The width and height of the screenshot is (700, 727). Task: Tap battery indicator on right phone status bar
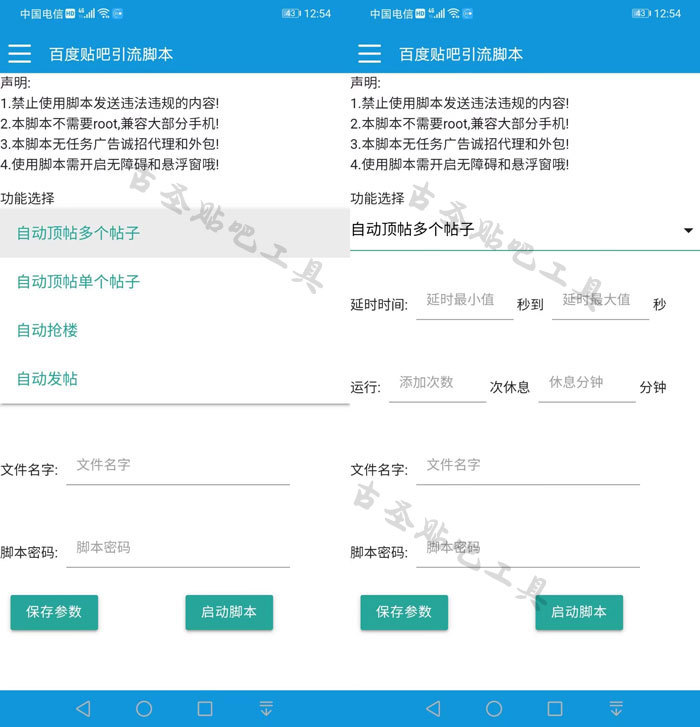(x=641, y=13)
